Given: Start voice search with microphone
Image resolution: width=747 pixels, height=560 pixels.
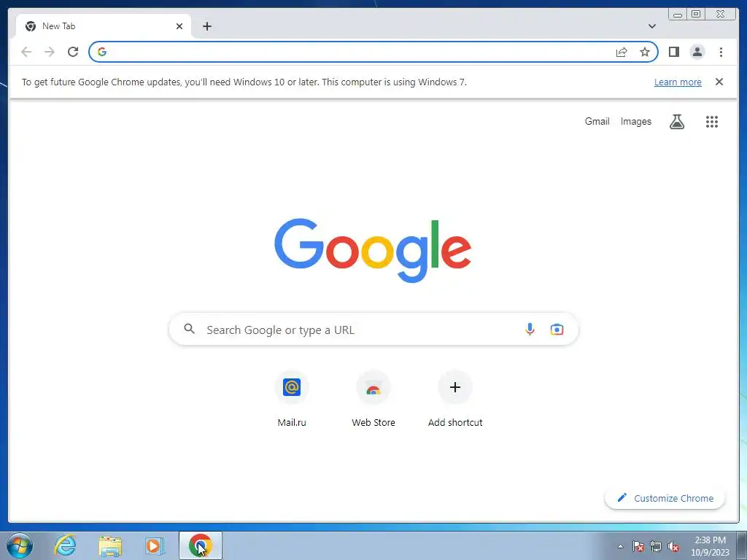Looking at the screenshot, I should (x=530, y=329).
